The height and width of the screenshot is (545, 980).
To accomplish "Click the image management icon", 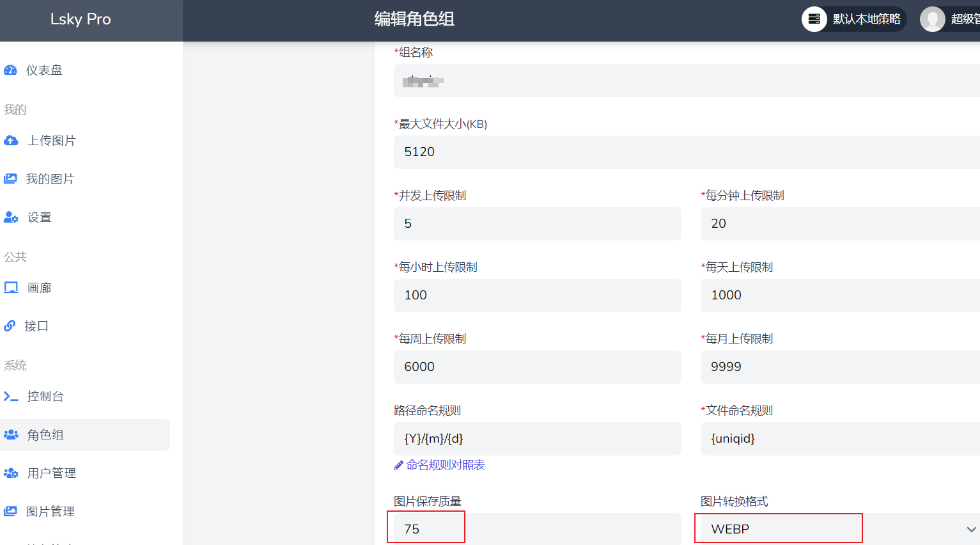I will 10,512.
